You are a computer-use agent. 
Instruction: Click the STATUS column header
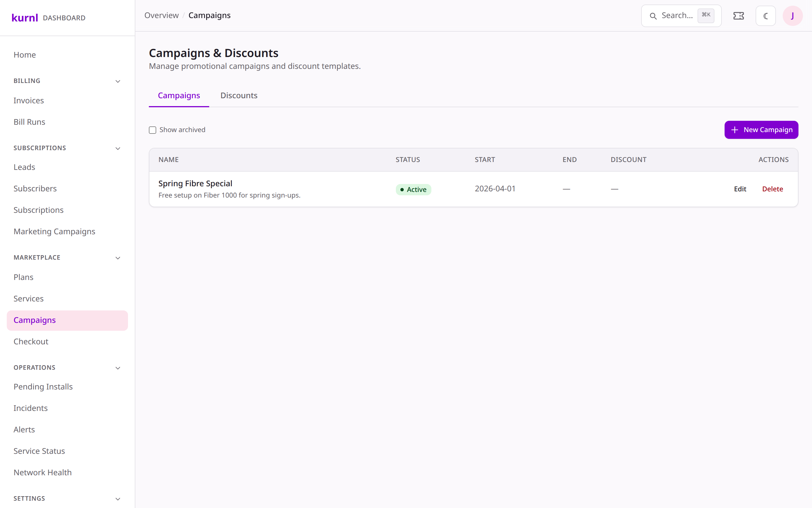(408, 160)
